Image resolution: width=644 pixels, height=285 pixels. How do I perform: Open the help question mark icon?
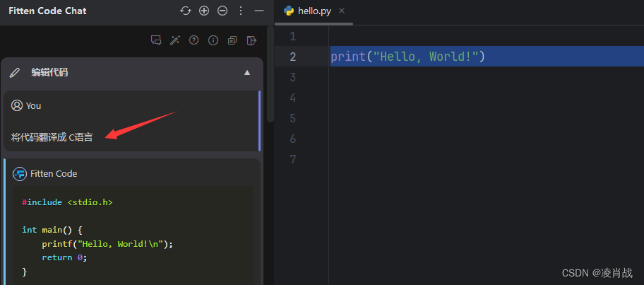[x=194, y=40]
